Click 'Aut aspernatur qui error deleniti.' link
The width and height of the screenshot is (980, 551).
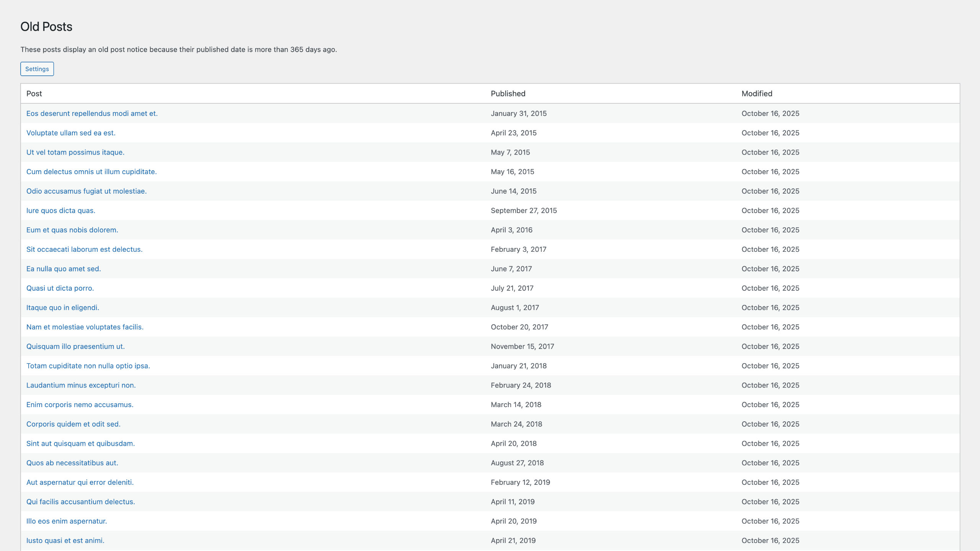pos(80,482)
